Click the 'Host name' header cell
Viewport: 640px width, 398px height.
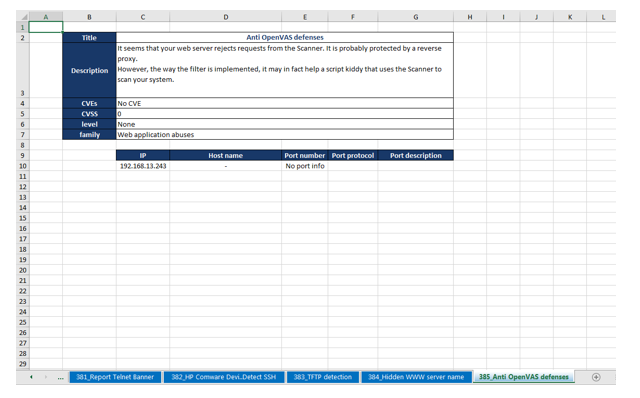pos(225,155)
